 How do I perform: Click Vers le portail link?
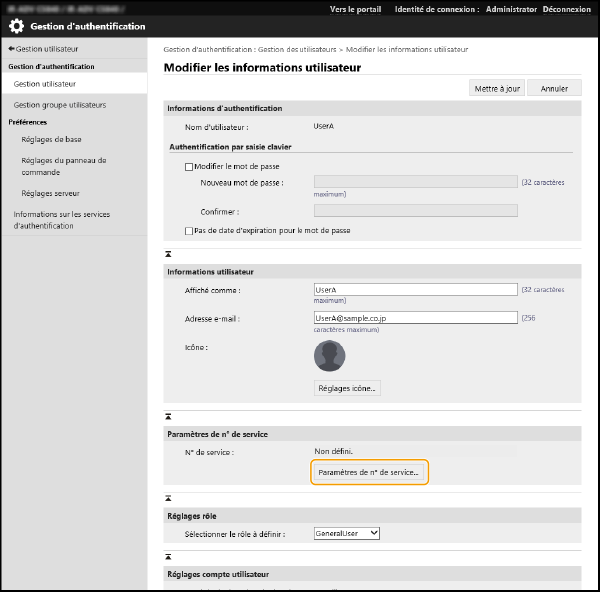click(x=355, y=8)
